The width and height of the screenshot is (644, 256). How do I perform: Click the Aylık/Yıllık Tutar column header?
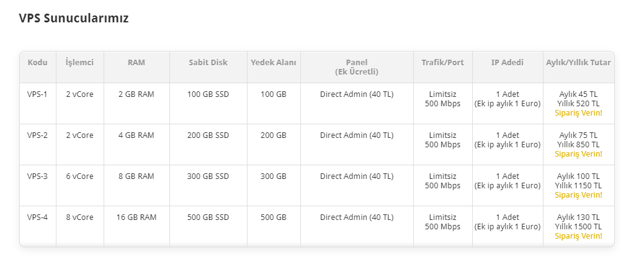(x=578, y=63)
